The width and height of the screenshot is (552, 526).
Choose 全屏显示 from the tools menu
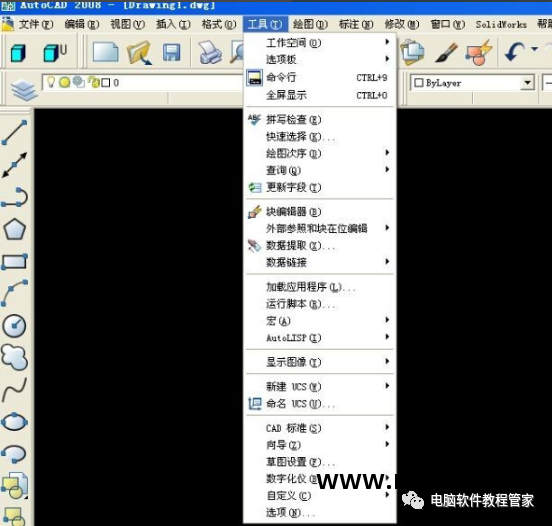click(320, 95)
